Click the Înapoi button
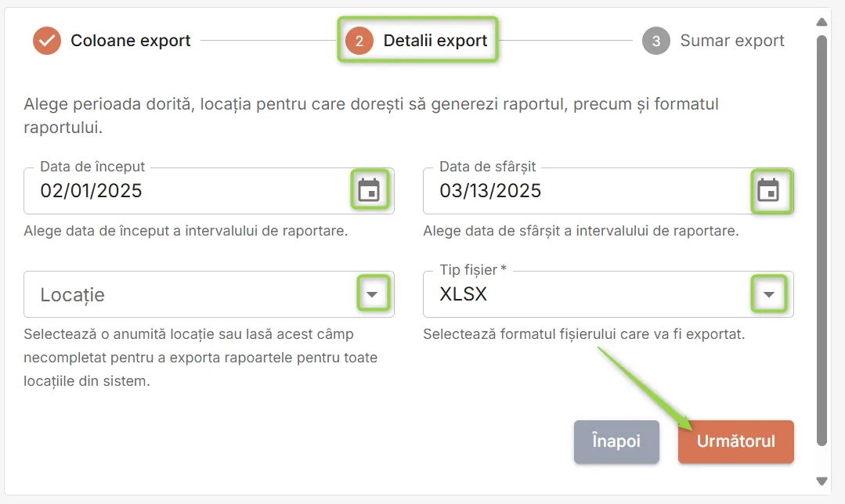This screenshot has height=504, width=845. [616, 441]
